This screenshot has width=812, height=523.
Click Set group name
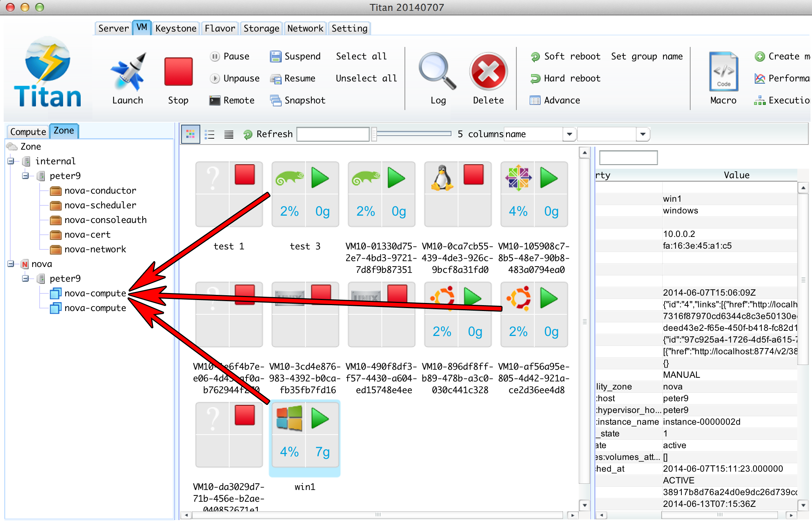point(647,56)
